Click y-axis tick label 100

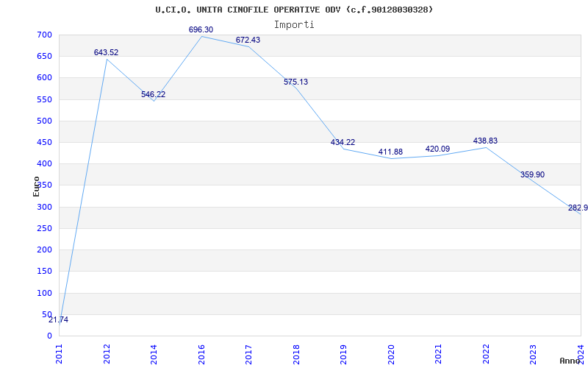click(x=45, y=293)
